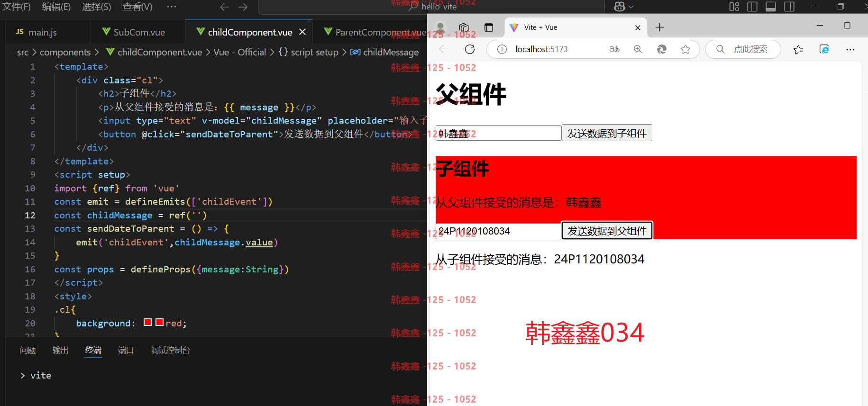Maximize the Edge browser window

click(x=847, y=26)
